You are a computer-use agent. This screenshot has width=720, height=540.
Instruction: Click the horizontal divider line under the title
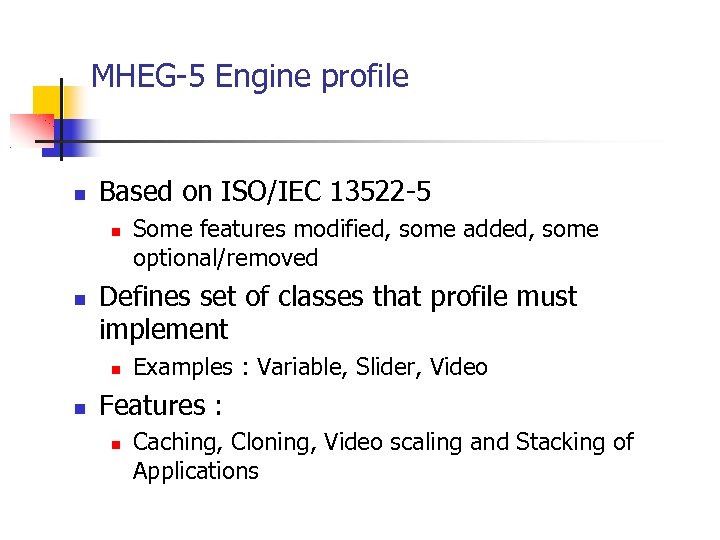(400, 142)
